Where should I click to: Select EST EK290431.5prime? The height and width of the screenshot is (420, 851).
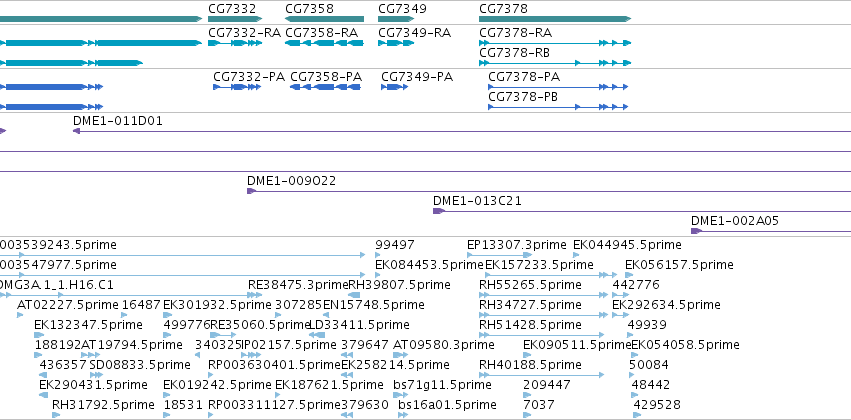click(93, 386)
